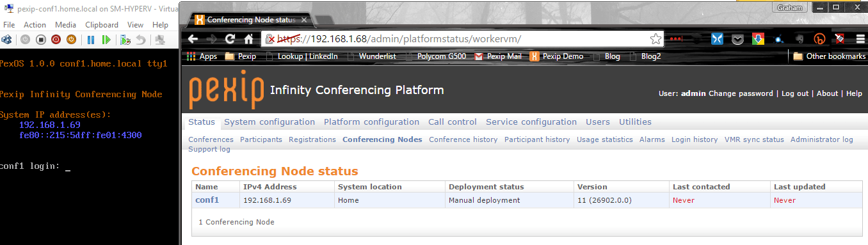Bookmark this page with the star icon

655,38
